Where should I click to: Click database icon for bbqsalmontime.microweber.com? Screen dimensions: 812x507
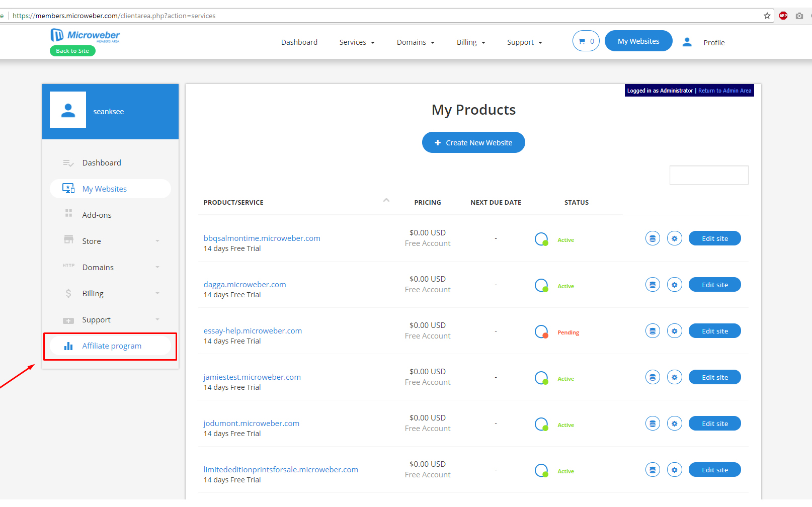click(653, 238)
